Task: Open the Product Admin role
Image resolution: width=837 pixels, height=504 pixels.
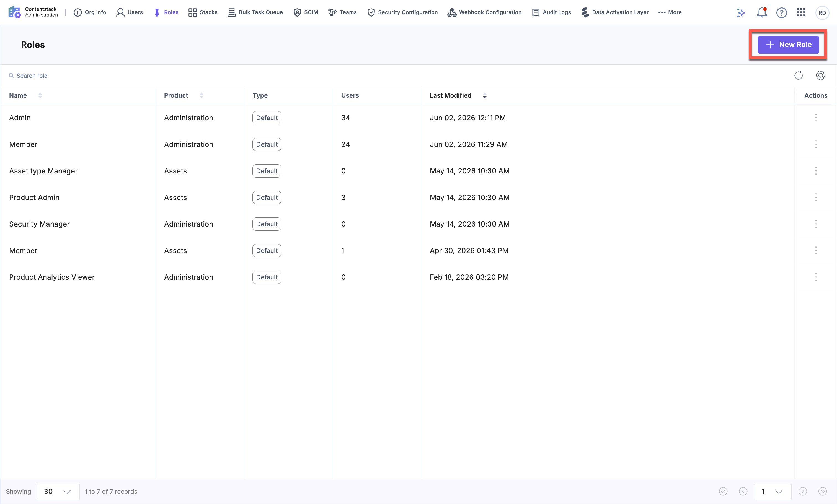Action: coord(34,197)
